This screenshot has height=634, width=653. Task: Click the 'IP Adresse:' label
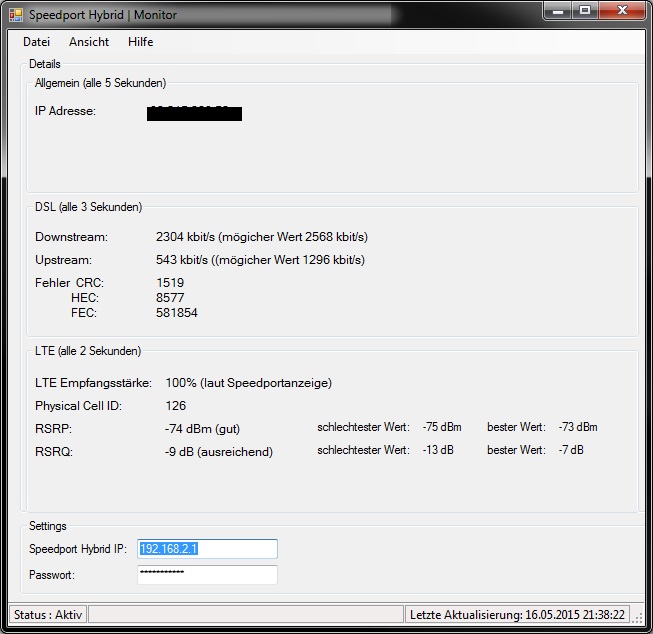coord(65,111)
